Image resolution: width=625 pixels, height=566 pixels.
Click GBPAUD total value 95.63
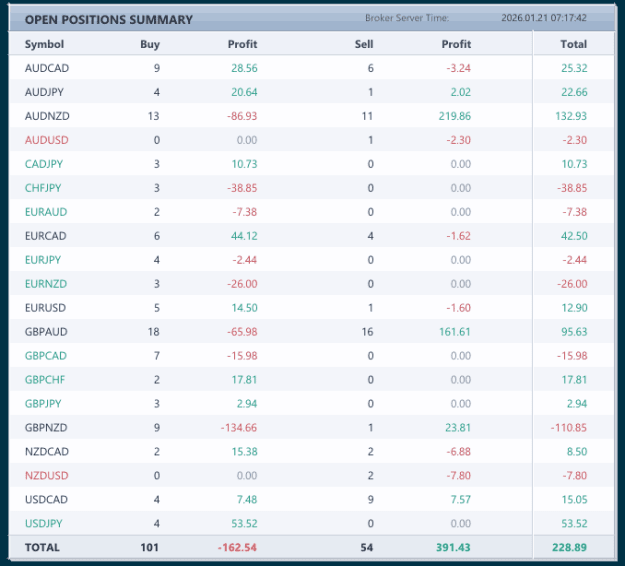click(x=574, y=332)
